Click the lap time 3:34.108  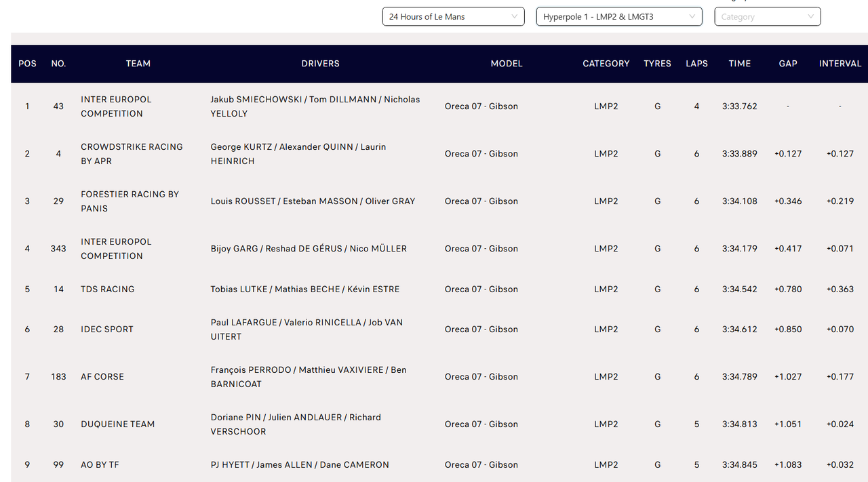point(740,201)
